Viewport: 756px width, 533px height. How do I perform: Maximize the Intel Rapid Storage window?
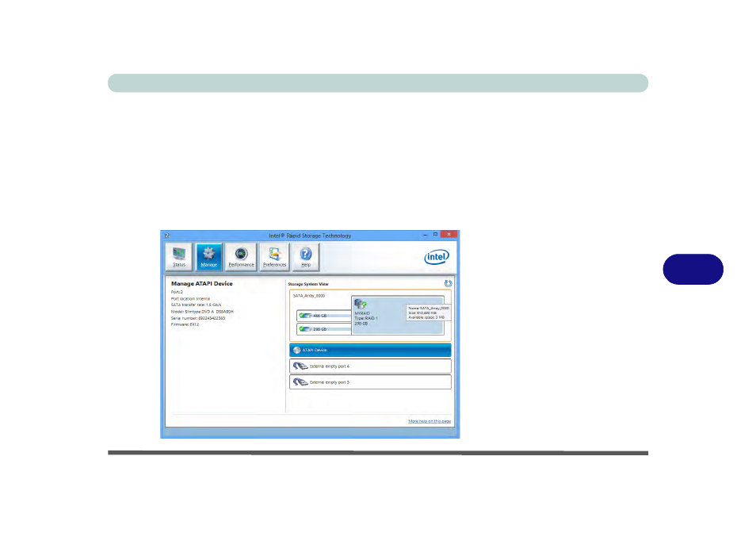point(435,235)
